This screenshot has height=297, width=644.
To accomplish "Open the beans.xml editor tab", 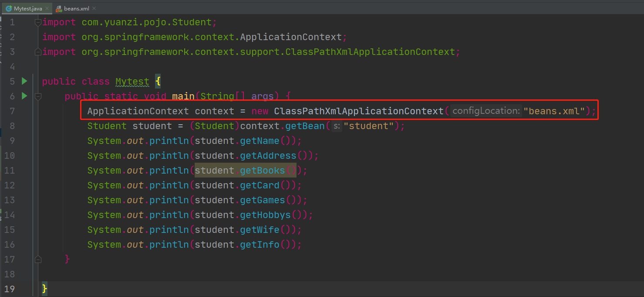I will click(x=77, y=8).
